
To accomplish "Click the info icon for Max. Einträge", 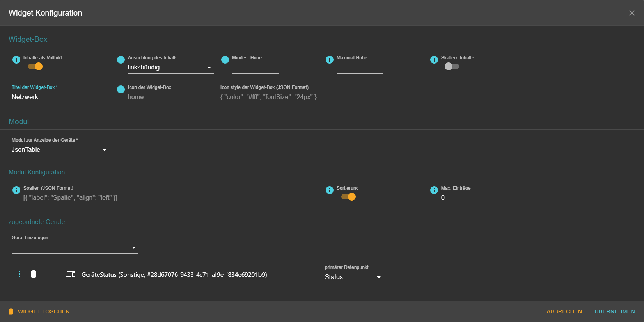I will (x=434, y=190).
